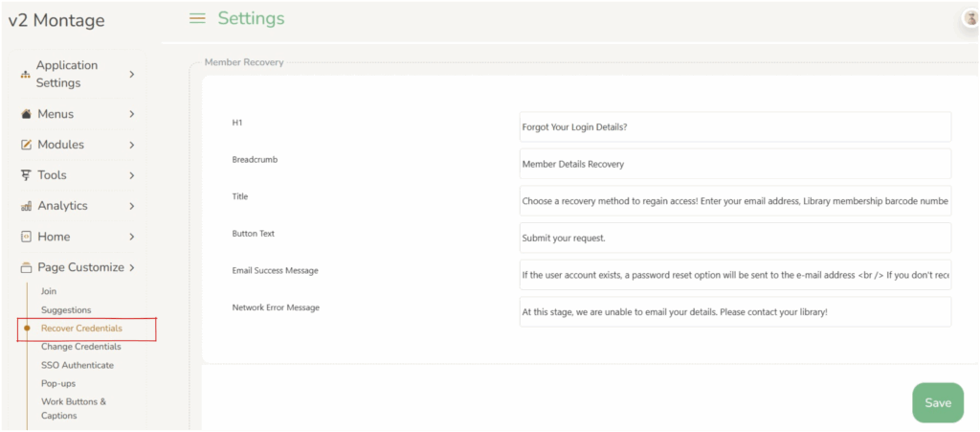Click the Page Customize sidebar icon
This screenshot has width=980, height=432.
tap(26, 267)
